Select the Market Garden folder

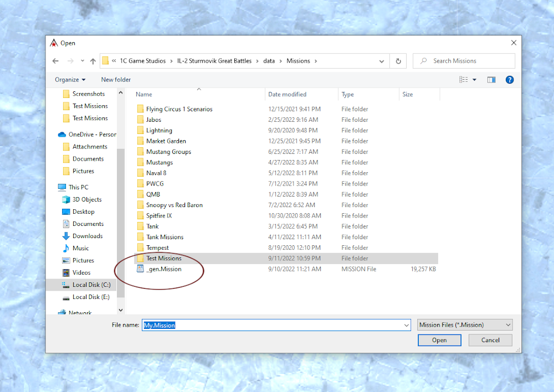click(166, 141)
